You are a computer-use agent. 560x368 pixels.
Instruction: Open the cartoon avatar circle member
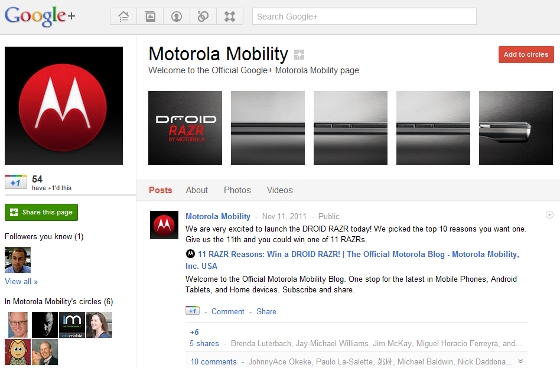(18, 352)
